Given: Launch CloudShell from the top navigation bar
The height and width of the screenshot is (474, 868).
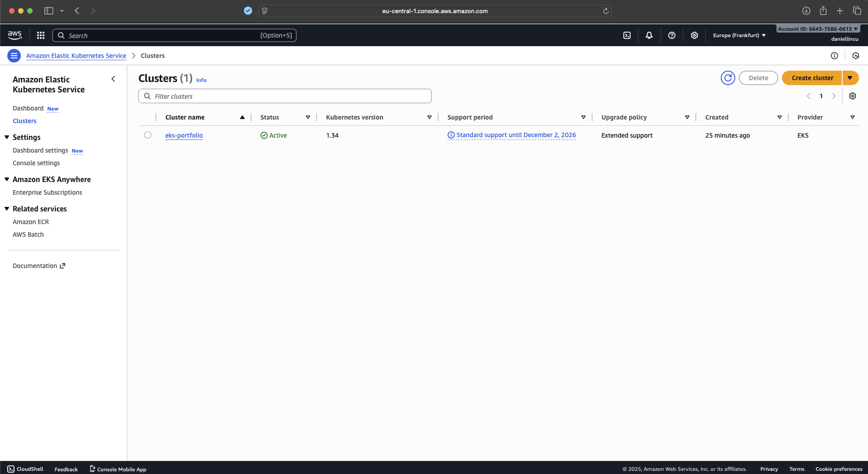Looking at the screenshot, I should point(627,35).
